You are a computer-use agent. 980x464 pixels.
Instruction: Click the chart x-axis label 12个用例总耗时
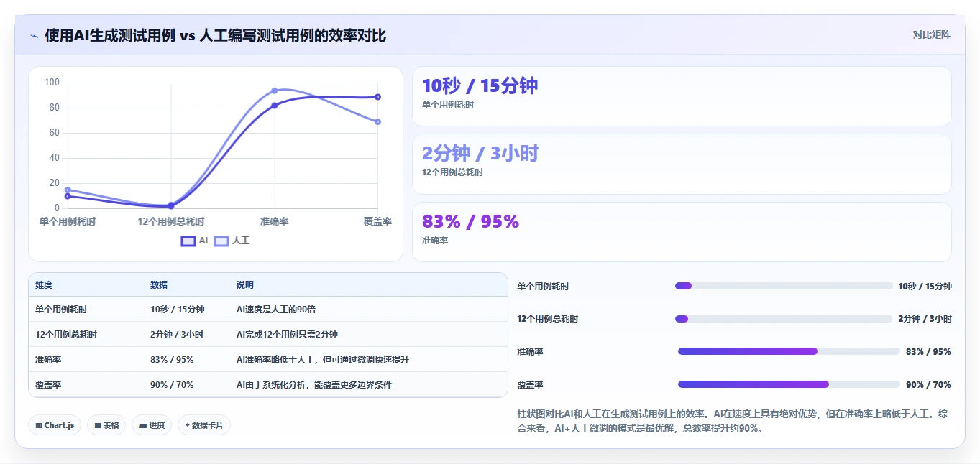pyautogui.click(x=171, y=222)
